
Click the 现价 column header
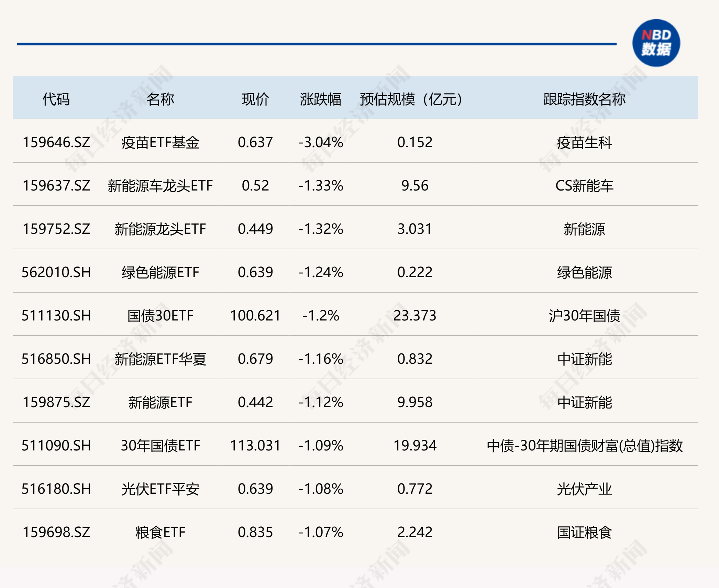[255, 99]
